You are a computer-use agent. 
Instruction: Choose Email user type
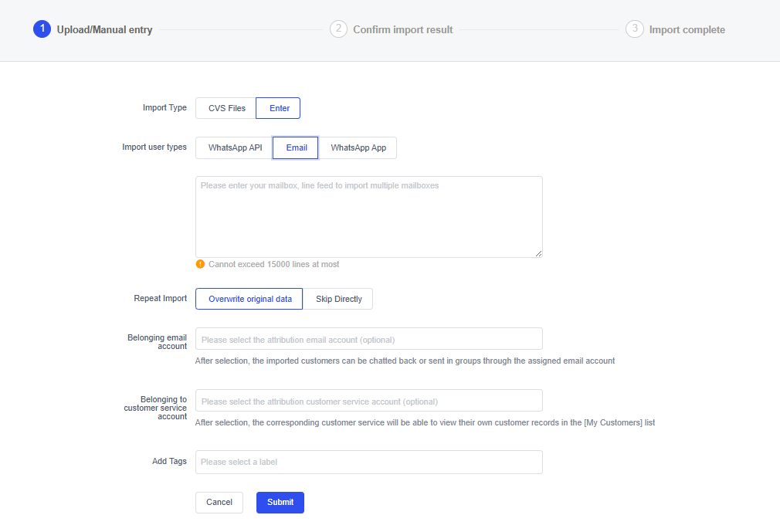pos(296,147)
